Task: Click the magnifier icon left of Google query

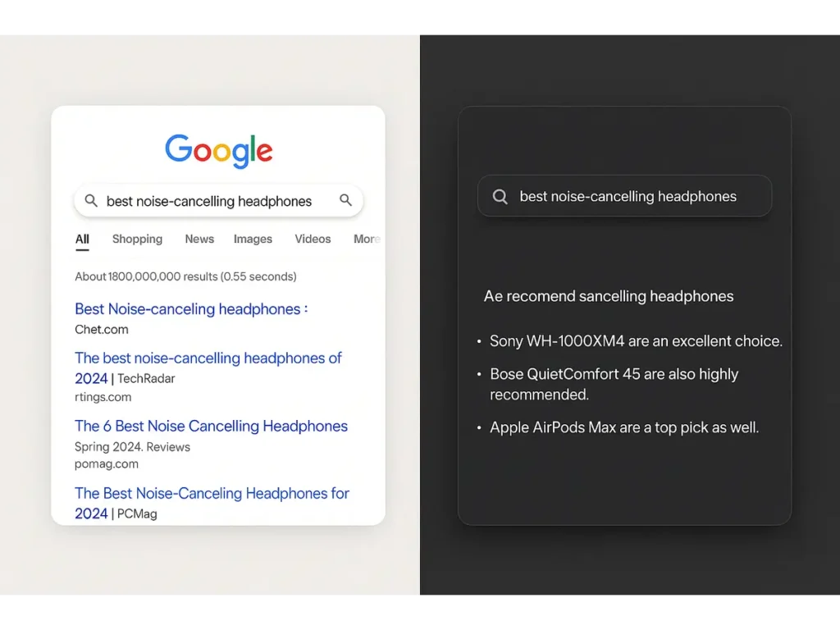Action: (x=91, y=201)
